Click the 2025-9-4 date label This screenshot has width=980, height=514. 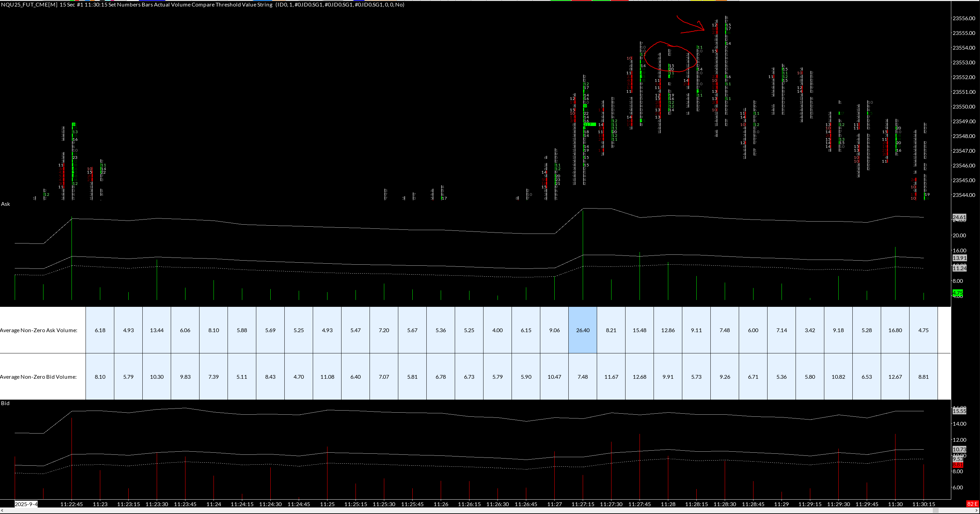(x=26, y=504)
